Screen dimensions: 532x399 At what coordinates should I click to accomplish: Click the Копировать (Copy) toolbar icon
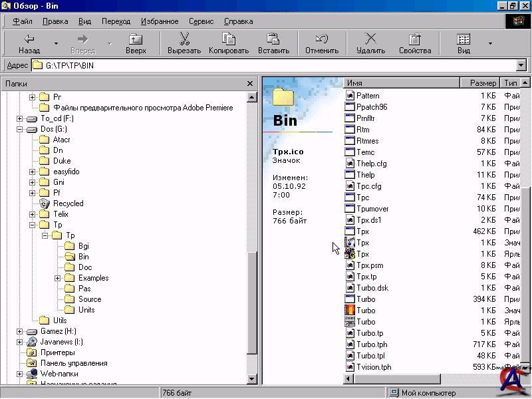[x=228, y=39]
